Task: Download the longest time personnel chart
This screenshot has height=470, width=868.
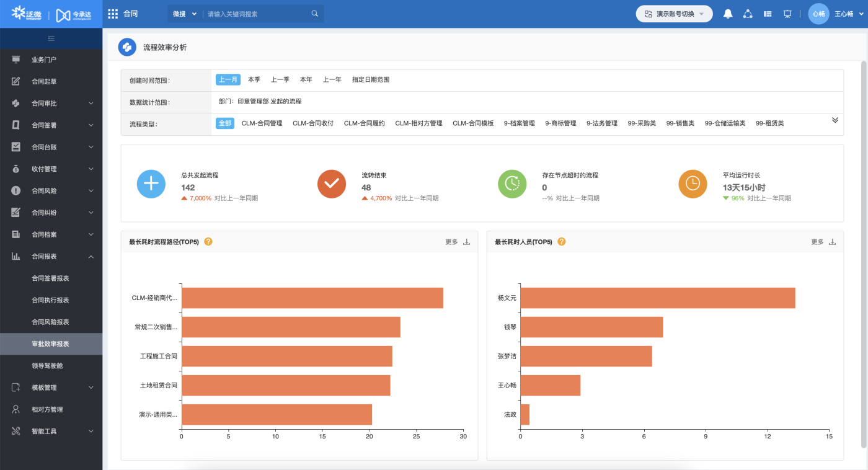Action: point(833,242)
